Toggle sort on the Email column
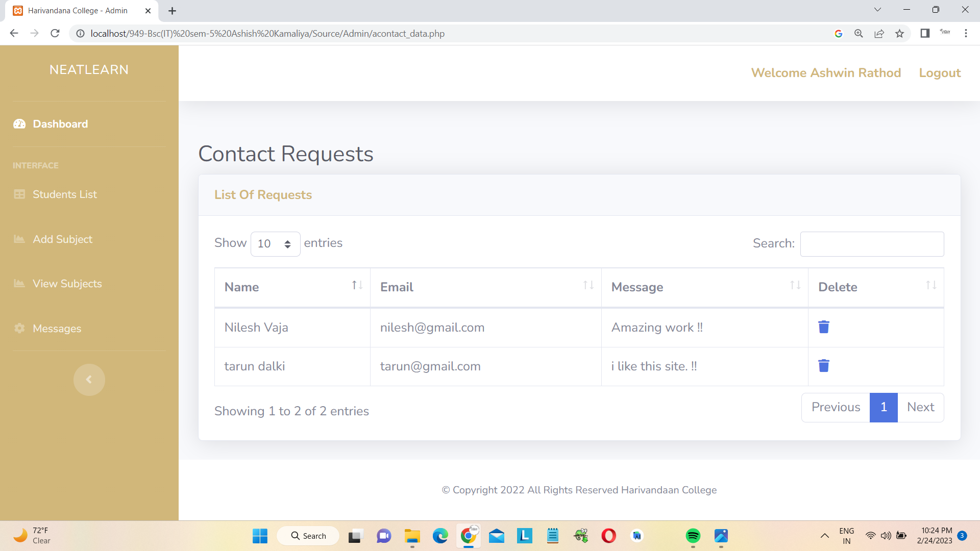This screenshot has height=551, width=980. pos(587,285)
